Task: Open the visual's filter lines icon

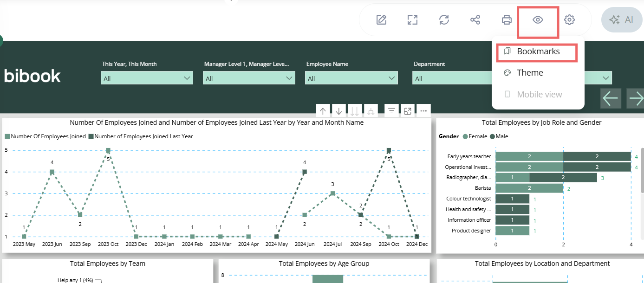Action: [392, 111]
